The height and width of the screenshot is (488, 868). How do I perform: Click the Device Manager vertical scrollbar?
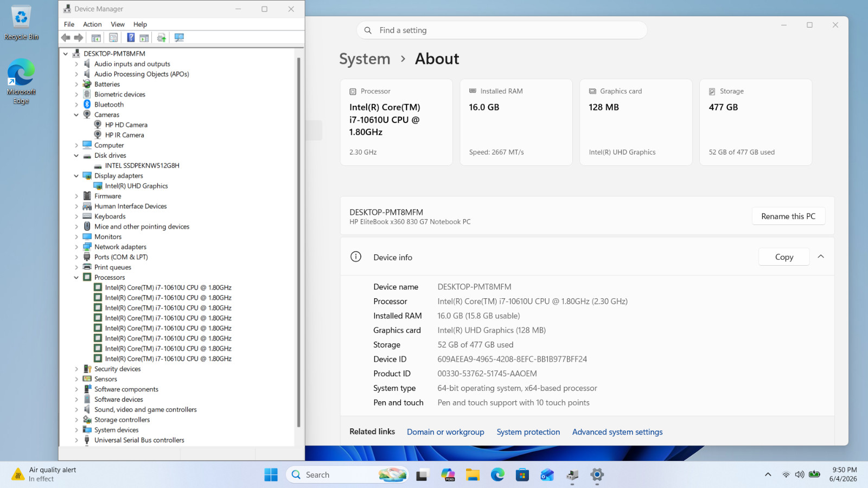click(299, 242)
